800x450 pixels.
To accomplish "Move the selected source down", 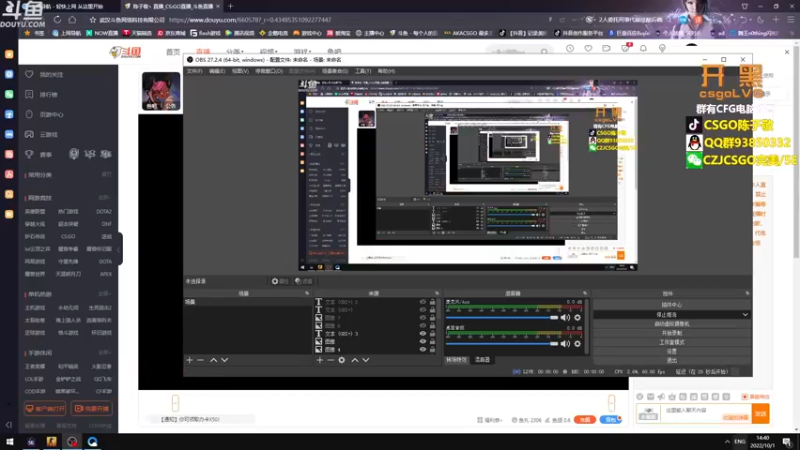I will pyautogui.click(x=366, y=360).
